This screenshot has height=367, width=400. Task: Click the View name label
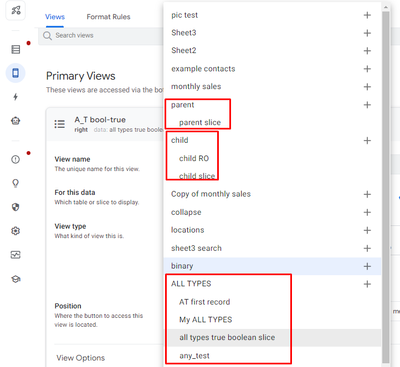tap(72, 159)
